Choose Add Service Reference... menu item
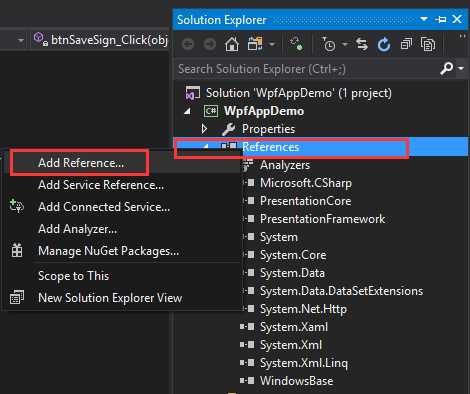The image size is (470, 394). point(101,185)
